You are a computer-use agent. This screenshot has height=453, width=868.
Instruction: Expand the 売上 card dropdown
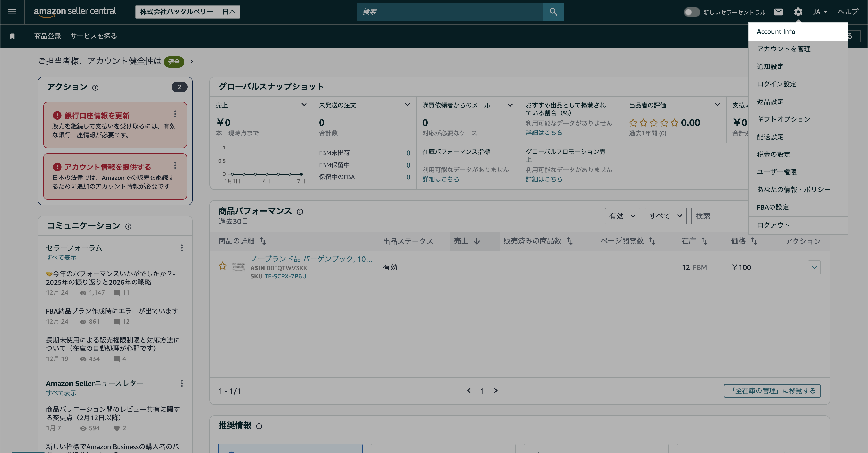click(304, 105)
